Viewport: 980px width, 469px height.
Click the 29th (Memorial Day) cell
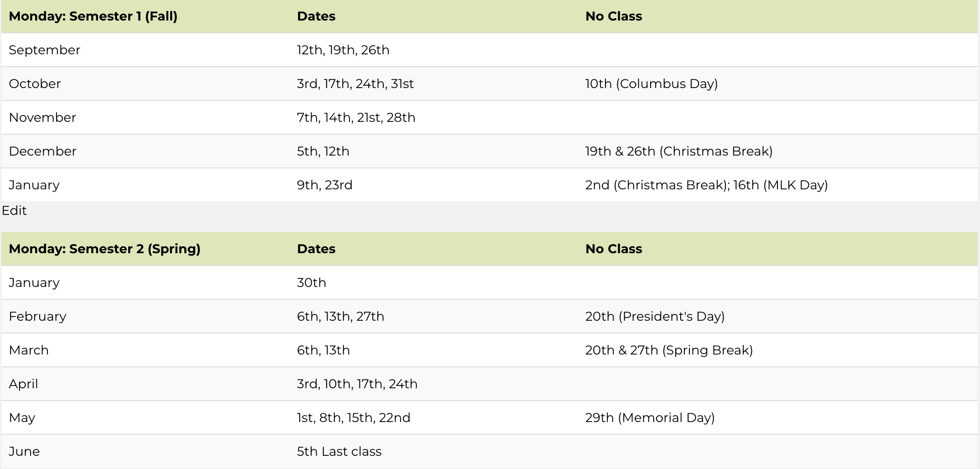pos(650,418)
